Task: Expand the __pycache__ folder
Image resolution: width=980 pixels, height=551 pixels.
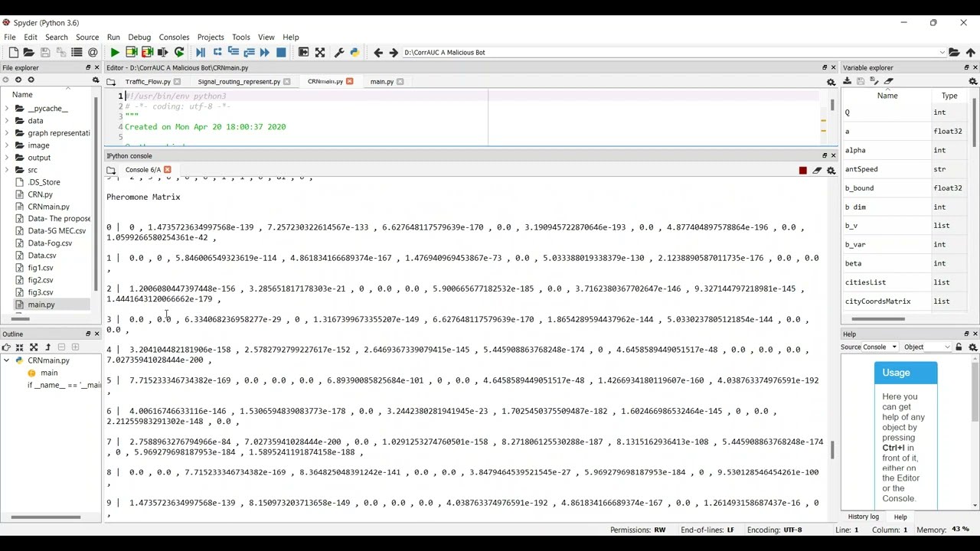Action: click(7, 109)
